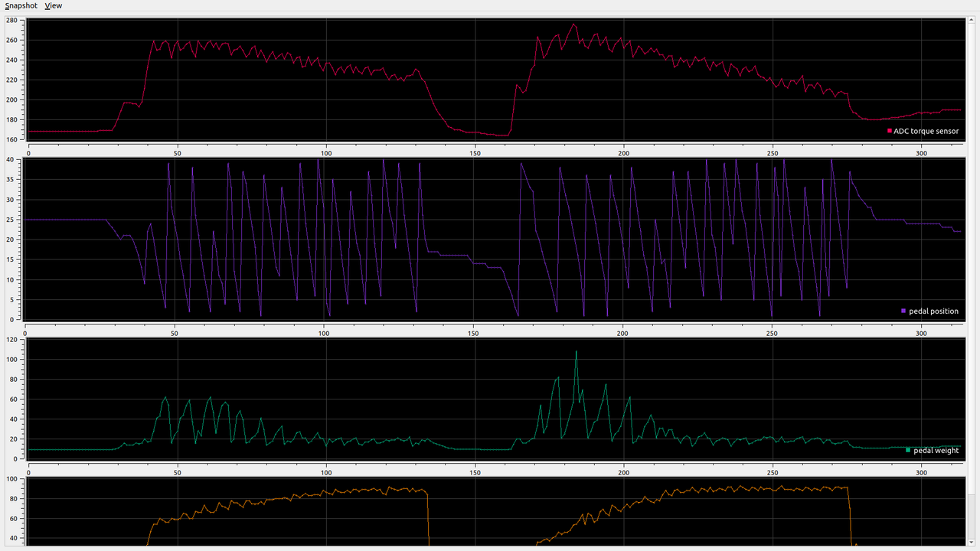Click the 300 tick below the torque chart
Viewport: 980px width, 551px height.
tap(922, 152)
